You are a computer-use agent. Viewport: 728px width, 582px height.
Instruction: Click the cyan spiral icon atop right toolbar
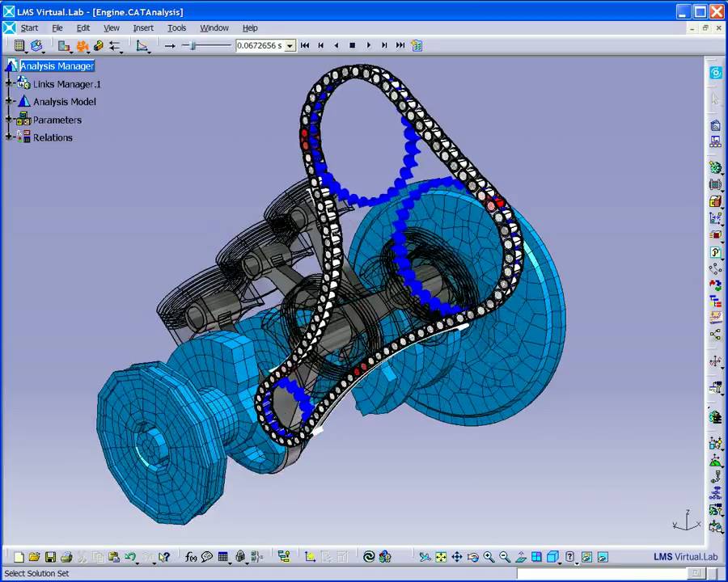(x=716, y=73)
